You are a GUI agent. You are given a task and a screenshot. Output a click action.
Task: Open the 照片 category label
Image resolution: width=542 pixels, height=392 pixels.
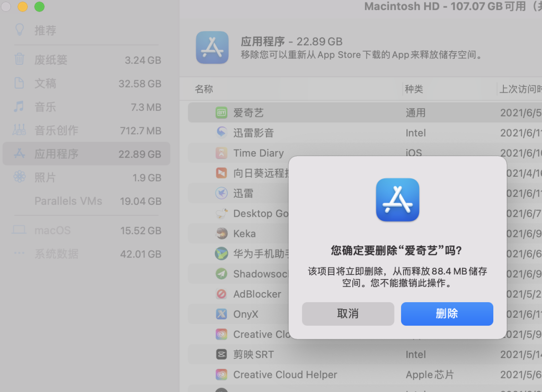pyautogui.click(x=45, y=177)
